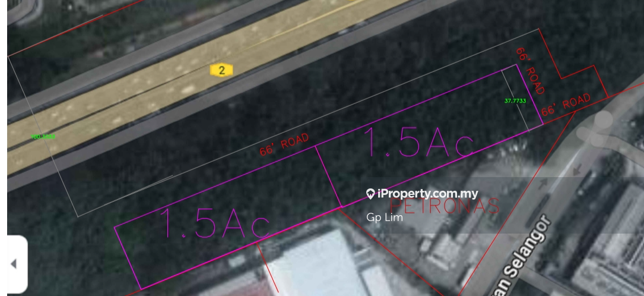Click the PETRONAS red text label
Viewport: 644px width, 296px height.
click(445, 206)
